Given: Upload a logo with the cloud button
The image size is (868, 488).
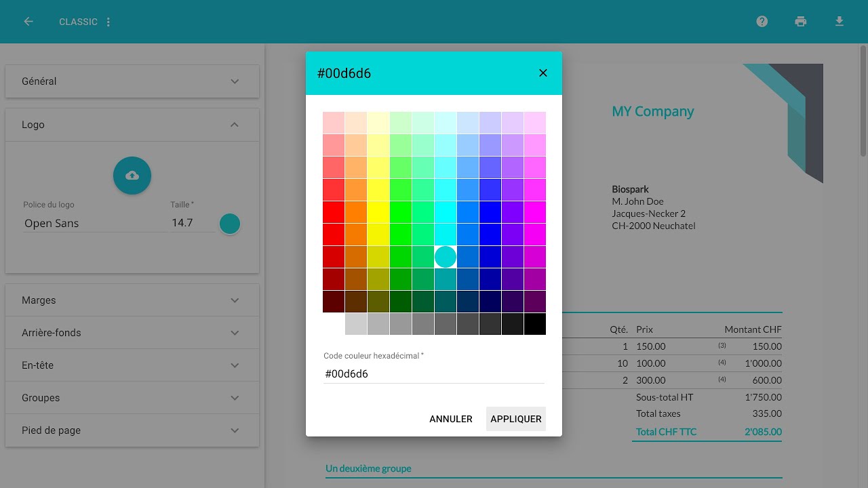Looking at the screenshot, I should 132,176.
